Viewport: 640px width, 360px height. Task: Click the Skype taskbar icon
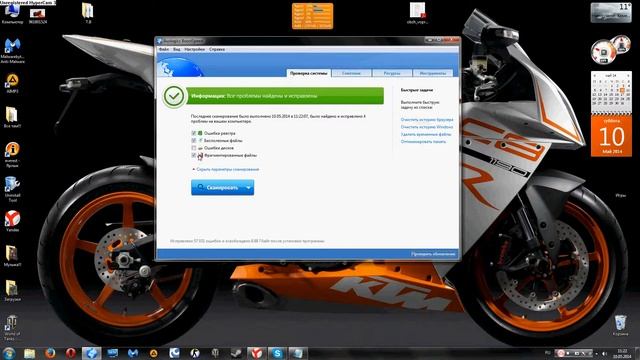(x=277, y=353)
